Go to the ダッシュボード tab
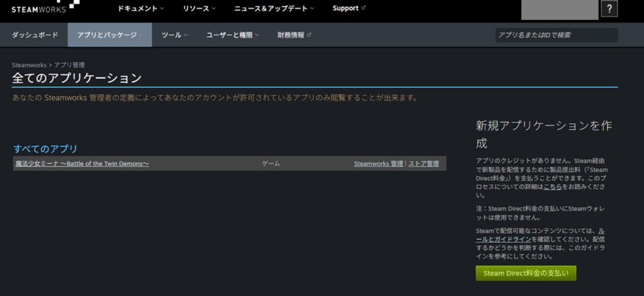644x296 pixels. pyautogui.click(x=35, y=35)
